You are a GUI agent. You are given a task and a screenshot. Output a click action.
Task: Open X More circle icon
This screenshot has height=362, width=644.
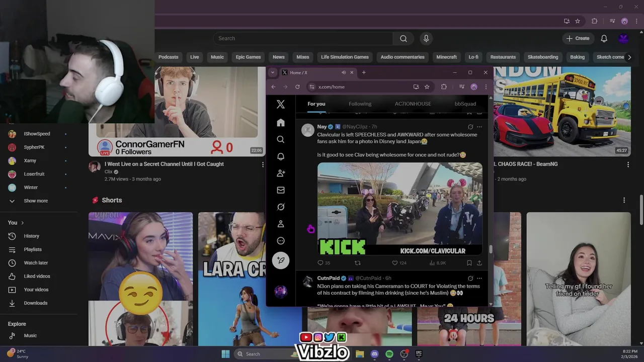281,241
